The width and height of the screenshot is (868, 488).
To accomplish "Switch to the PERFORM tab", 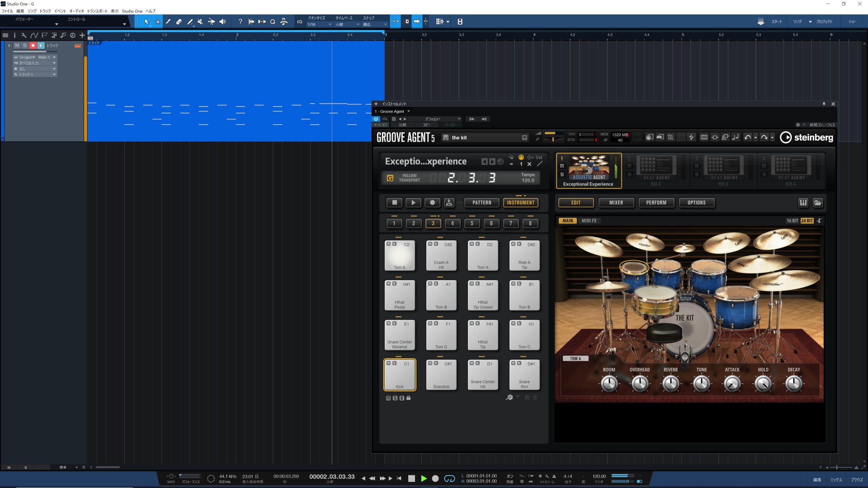I will 656,203.
